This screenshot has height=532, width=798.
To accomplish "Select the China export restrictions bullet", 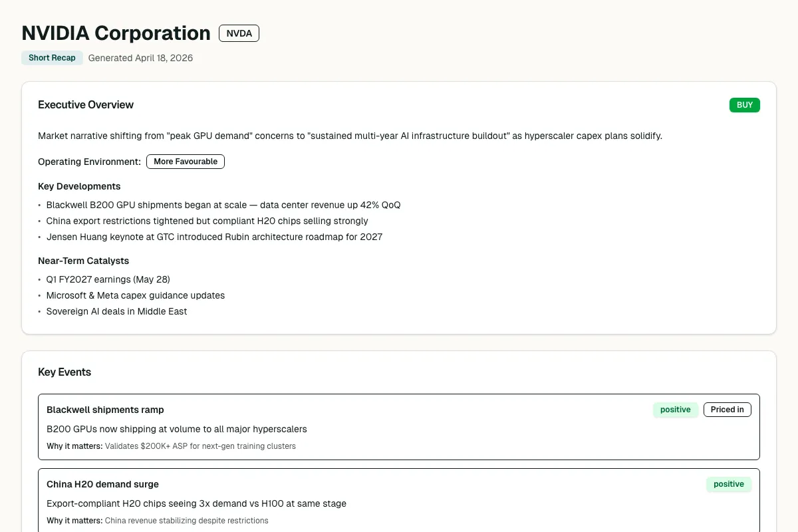I will (207, 221).
